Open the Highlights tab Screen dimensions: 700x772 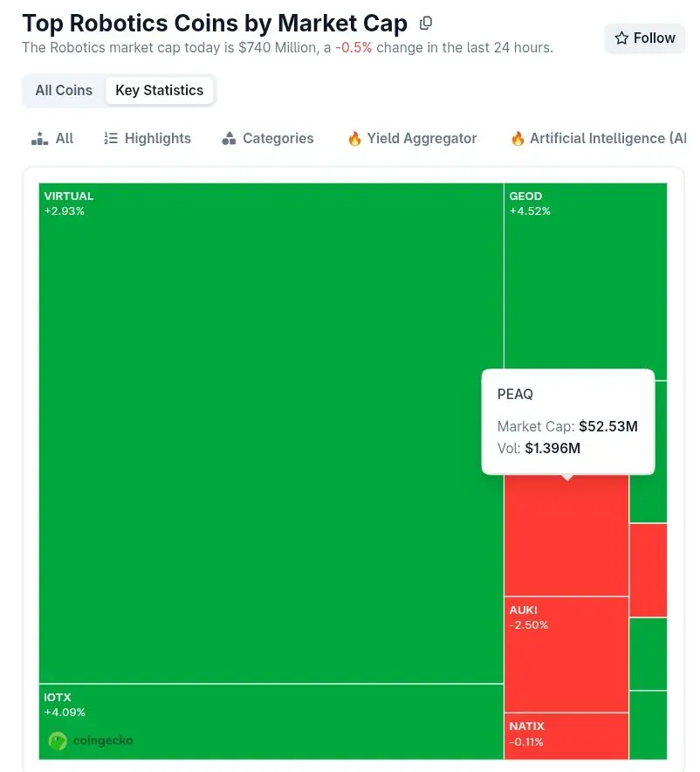pos(157,139)
